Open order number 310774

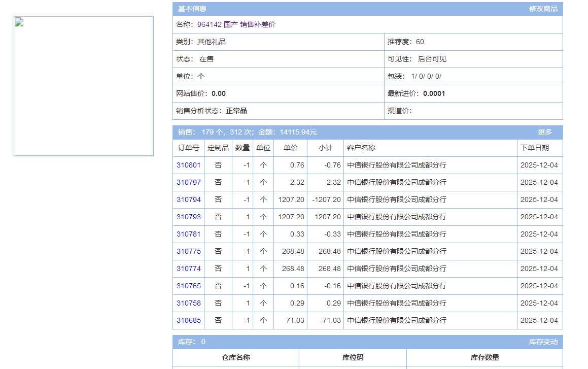pos(189,269)
